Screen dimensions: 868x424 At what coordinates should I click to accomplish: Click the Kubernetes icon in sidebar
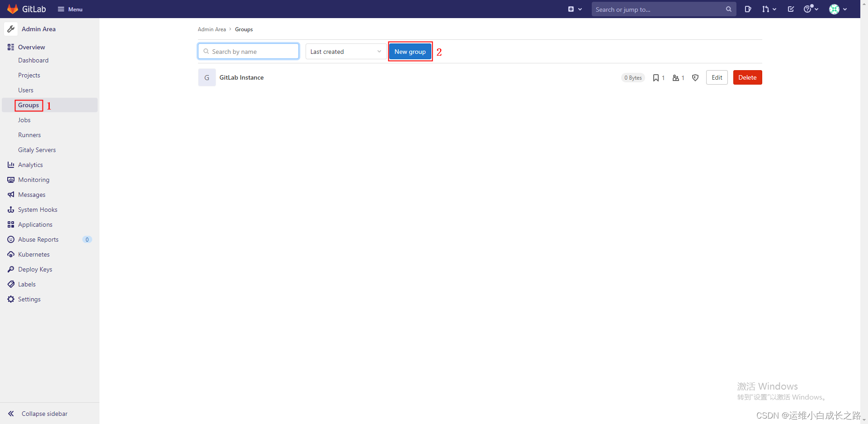pos(11,254)
